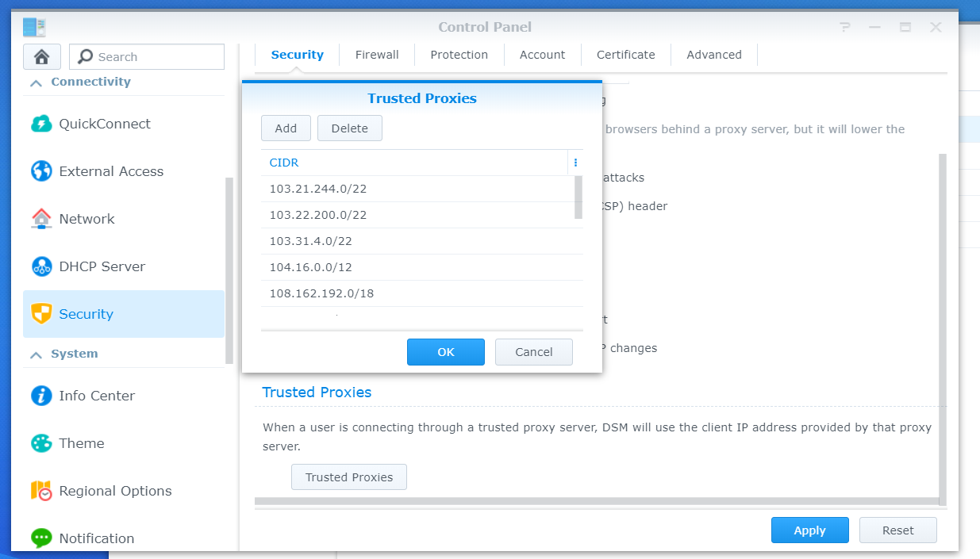Click the Trusted Proxies list scrollbar

578,197
